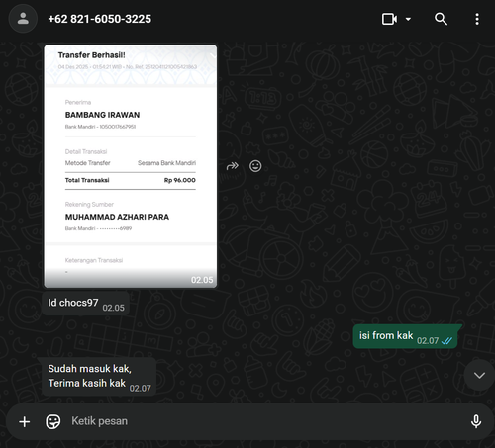Select the "isi from kak" sent message
Viewport: 495px width, 448px height.
pyautogui.click(x=407, y=336)
